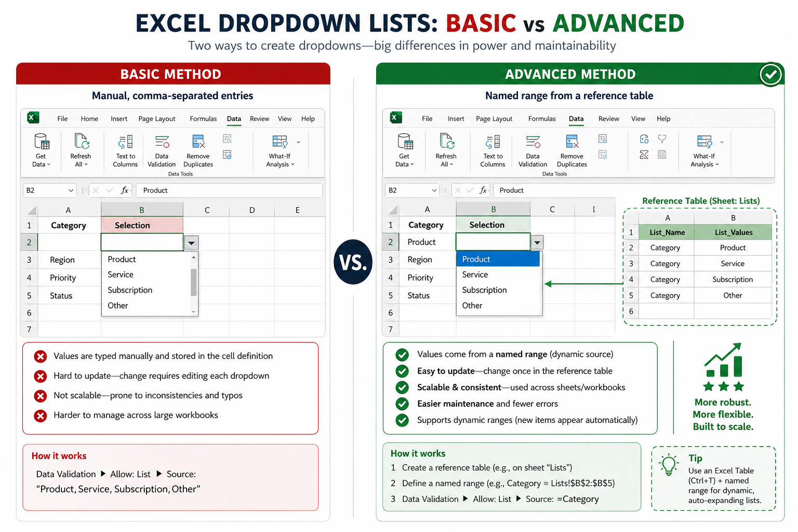Image resolution: width=798 pixels, height=532 pixels.
Task: Open Data Validation in Basic Method ribbon
Action: coord(162,151)
